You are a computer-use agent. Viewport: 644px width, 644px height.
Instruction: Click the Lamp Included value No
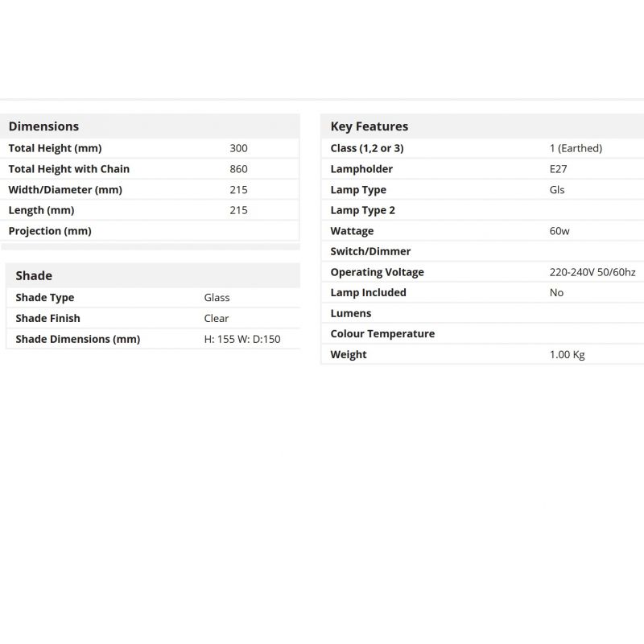point(556,293)
